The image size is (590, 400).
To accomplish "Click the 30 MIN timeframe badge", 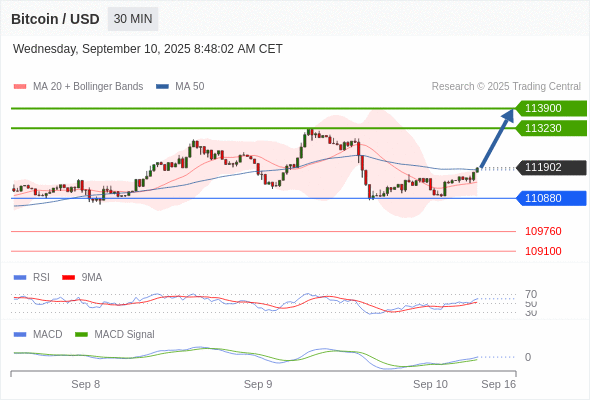I will [x=133, y=19].
